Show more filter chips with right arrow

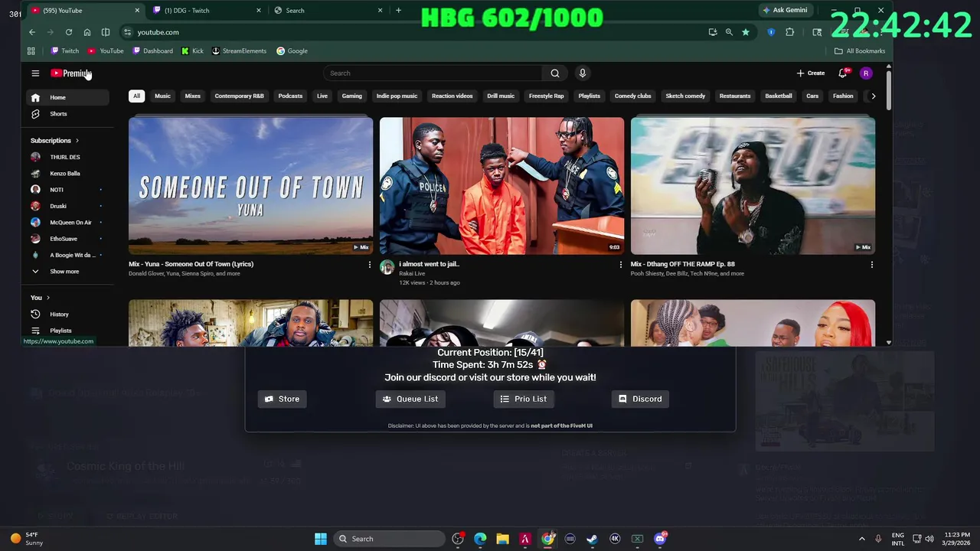874,96
